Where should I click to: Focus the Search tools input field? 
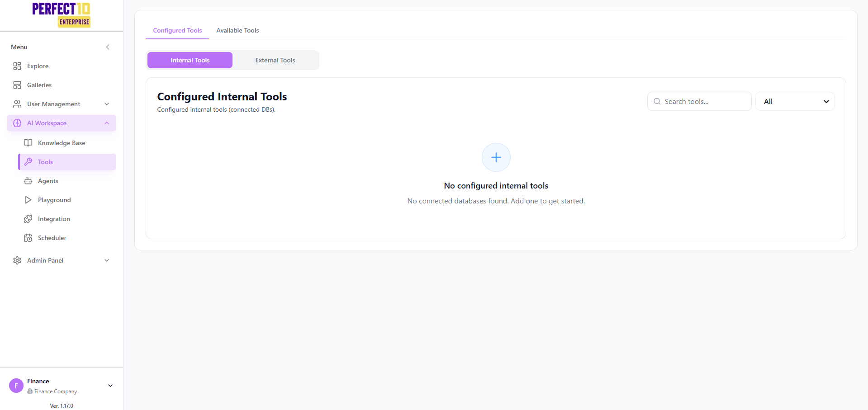(x=699, y=101)
